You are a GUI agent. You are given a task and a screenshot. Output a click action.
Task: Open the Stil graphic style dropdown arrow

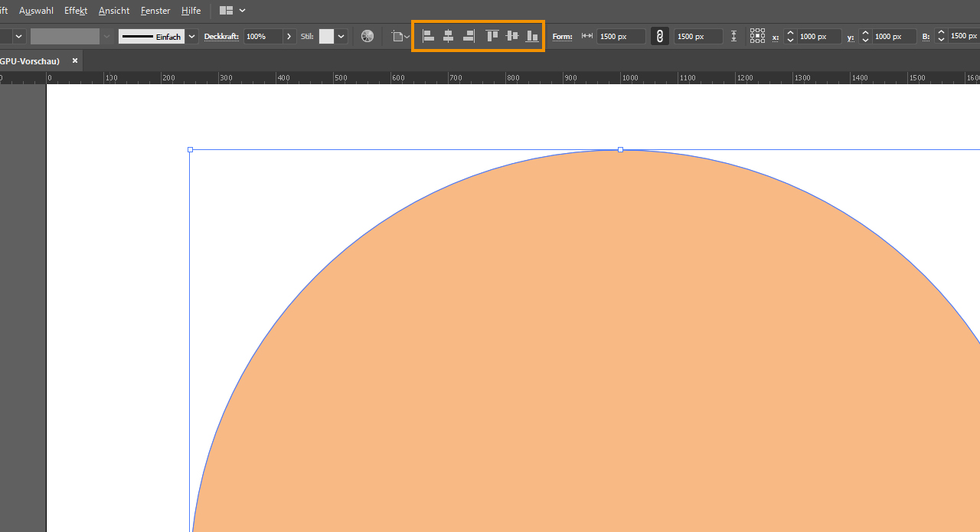pyautogui.click(x=341, y=36)
